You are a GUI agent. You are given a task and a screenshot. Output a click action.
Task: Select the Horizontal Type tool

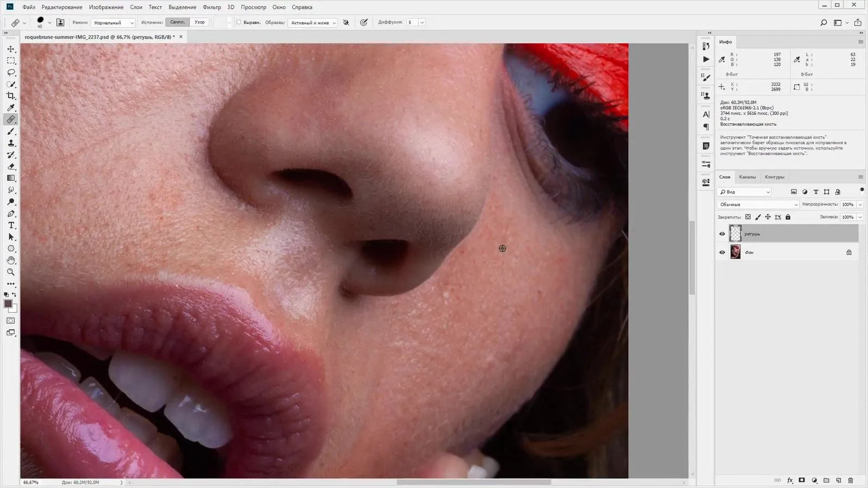11,225
